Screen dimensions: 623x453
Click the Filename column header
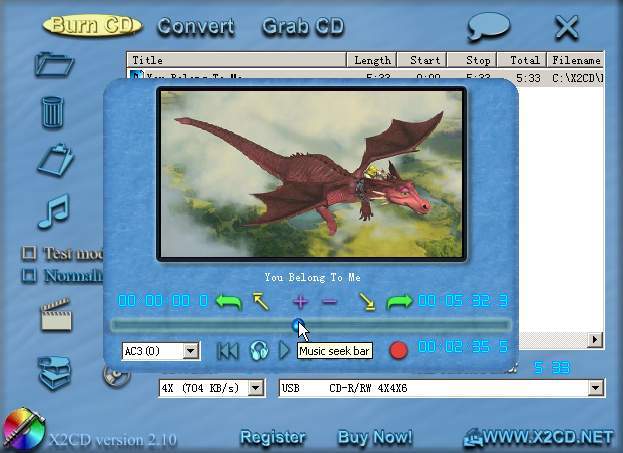click(576, 60)
